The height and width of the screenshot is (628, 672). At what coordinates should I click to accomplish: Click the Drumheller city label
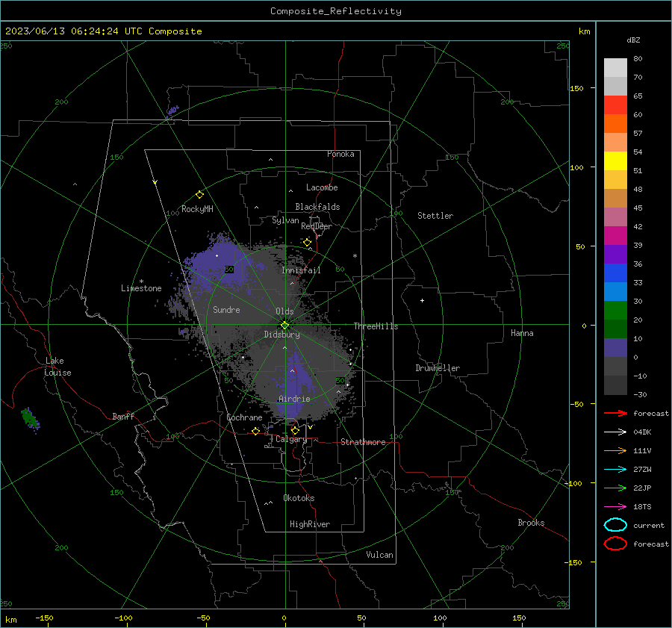point(438,368)
